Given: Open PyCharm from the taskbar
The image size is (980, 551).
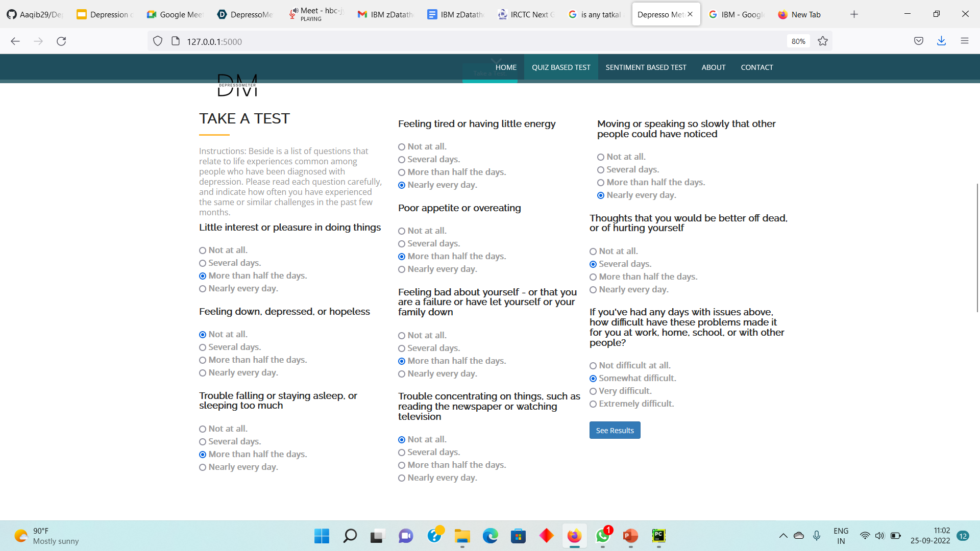Looking at the screenshot, I should point(658,536).
